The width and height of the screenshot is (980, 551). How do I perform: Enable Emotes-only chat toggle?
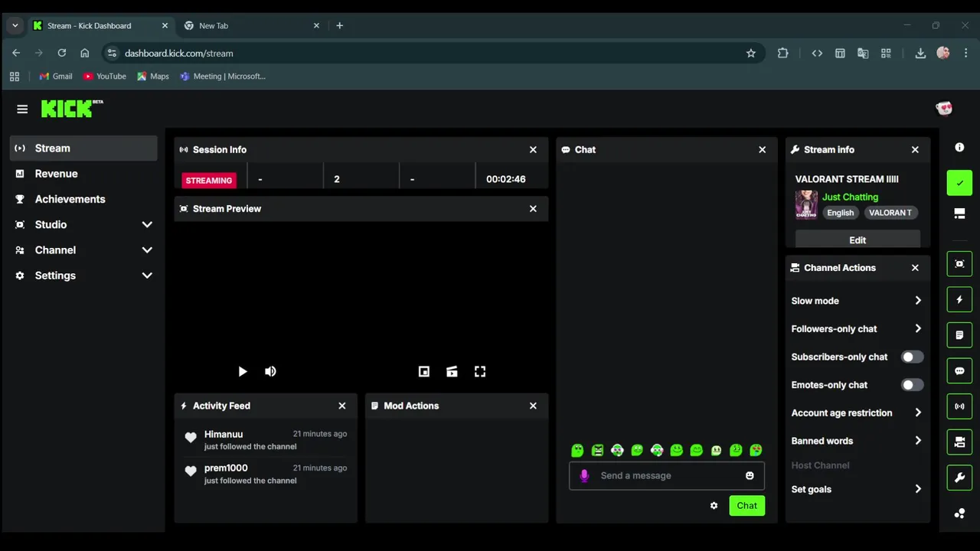click(x=912, y=385)
